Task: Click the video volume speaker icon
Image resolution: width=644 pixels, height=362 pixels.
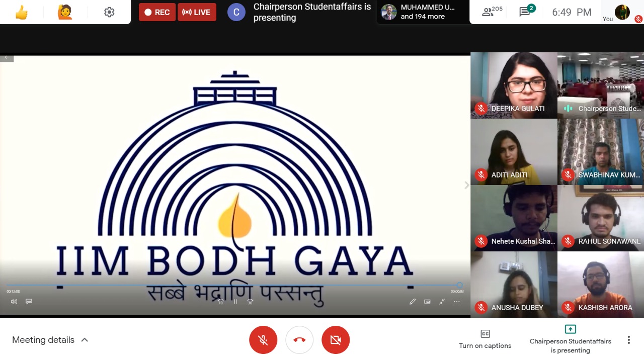Action: coord(14,302)
